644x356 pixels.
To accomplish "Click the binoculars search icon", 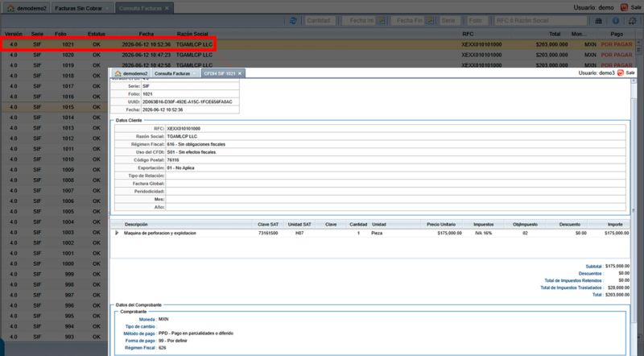I will pyautogui.click(x=598, y=21).
